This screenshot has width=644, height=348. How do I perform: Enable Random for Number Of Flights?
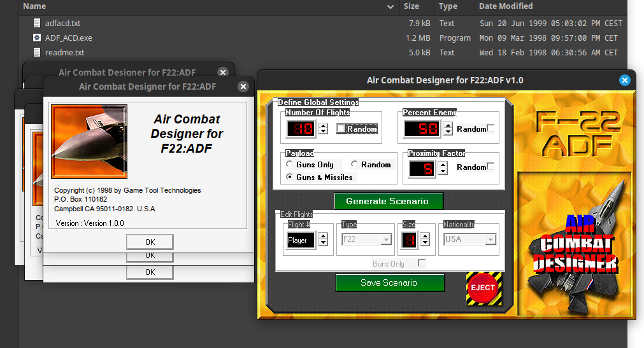click(x=341, y=129)
